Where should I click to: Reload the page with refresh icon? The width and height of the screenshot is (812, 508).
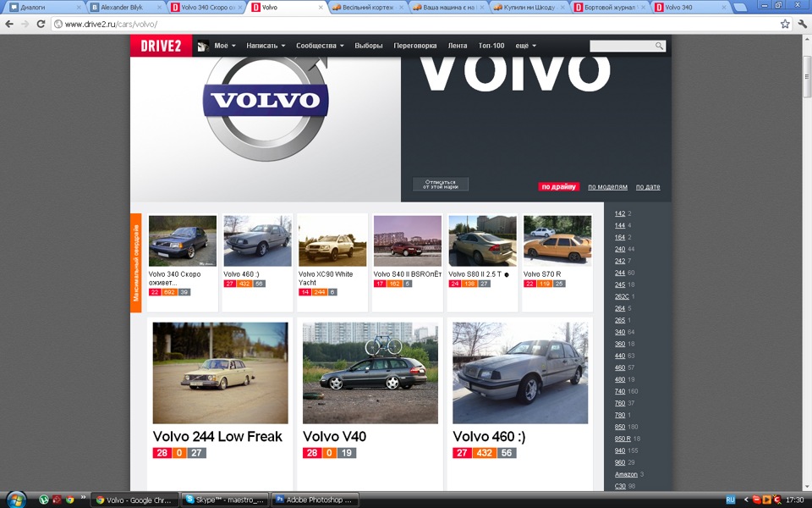pyautogui.click(x=41, y=24)
